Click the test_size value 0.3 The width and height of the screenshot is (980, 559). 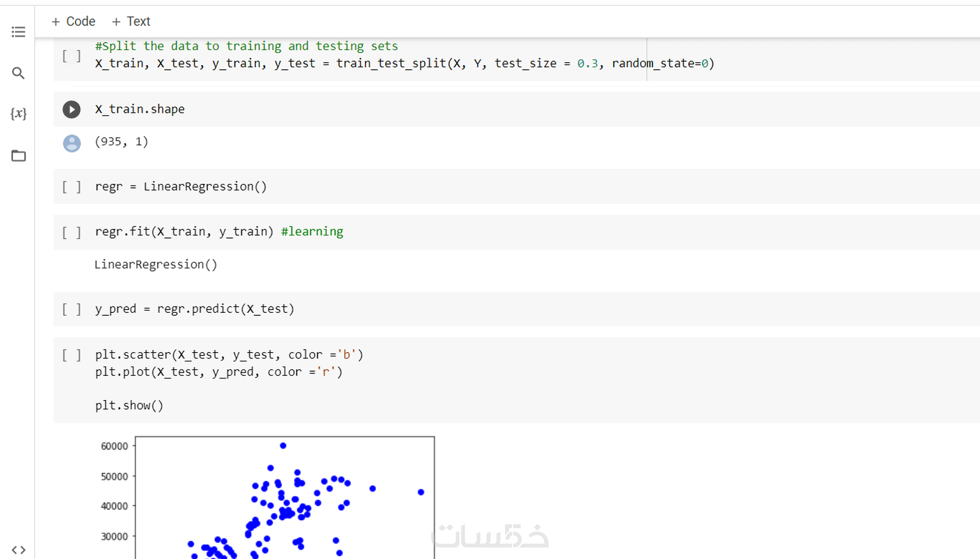point(587,63)
